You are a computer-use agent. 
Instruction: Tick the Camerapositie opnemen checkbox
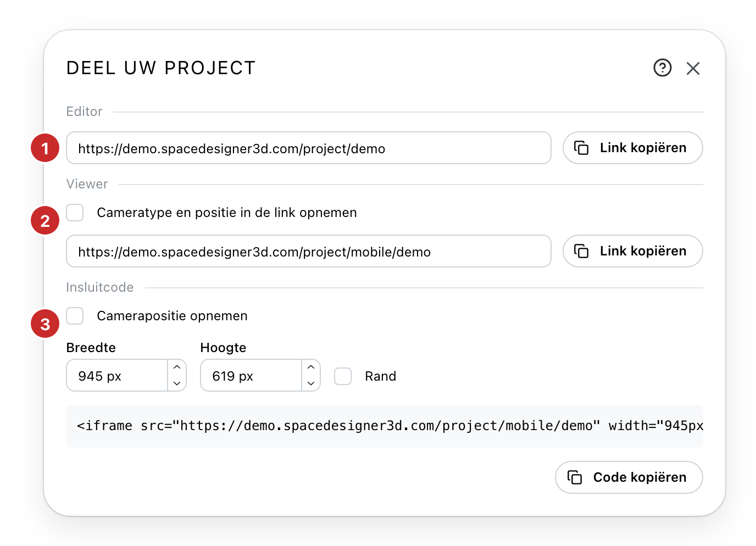click(75, 316)
